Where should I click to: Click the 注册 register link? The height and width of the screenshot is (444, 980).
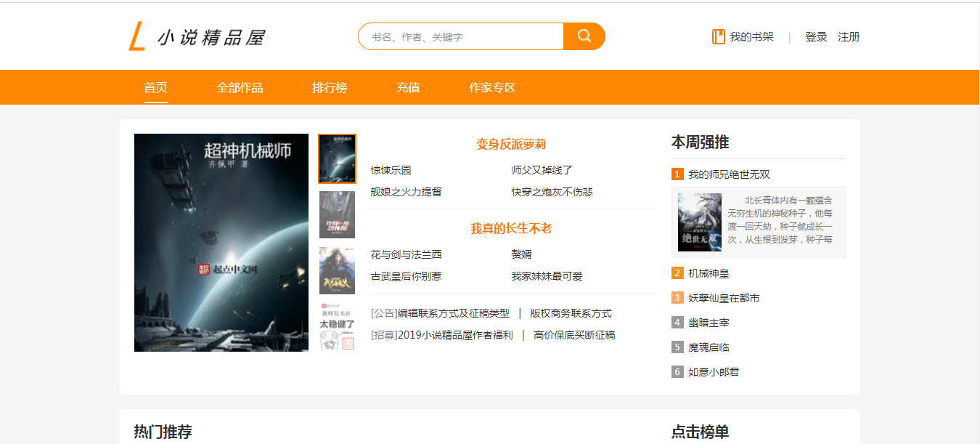[x=849, y=37]
